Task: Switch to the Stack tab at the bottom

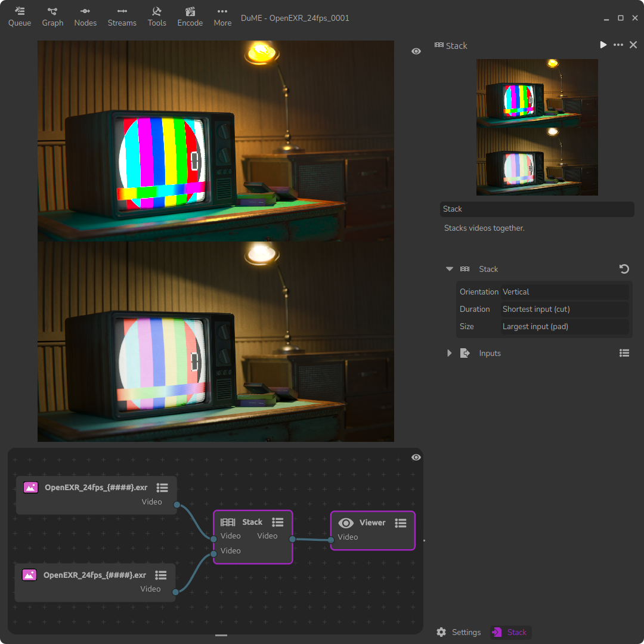Action: pos(510,632)
